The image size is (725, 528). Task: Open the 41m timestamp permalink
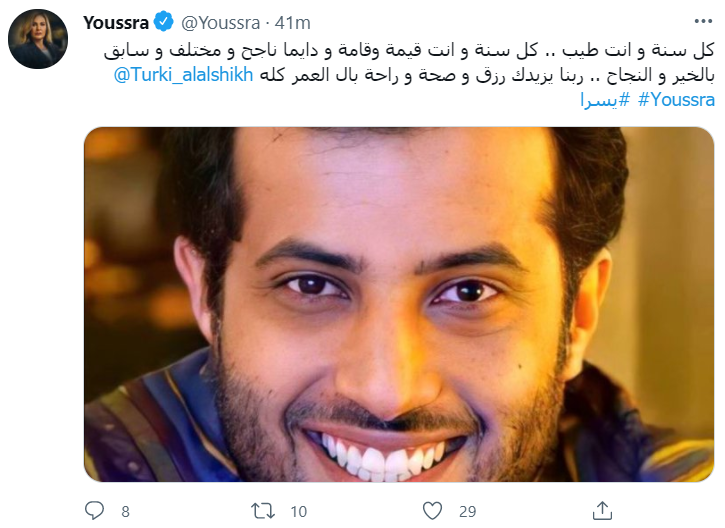click(x=292, y=23)
